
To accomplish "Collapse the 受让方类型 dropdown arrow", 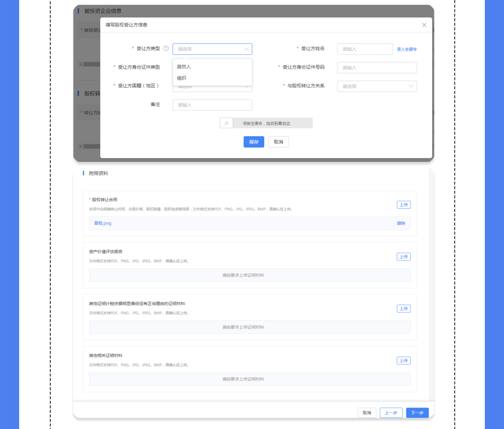I will tap(246, 49).
